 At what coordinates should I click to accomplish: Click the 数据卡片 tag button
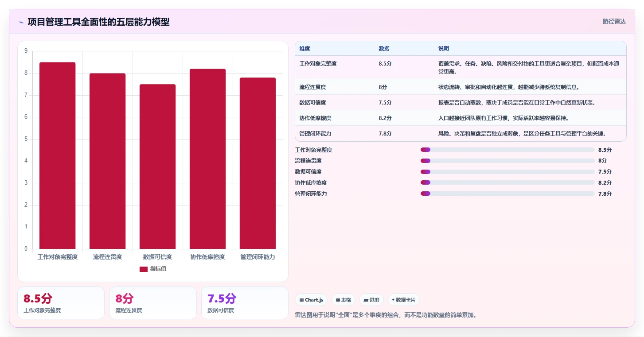[x=403, y=300]
